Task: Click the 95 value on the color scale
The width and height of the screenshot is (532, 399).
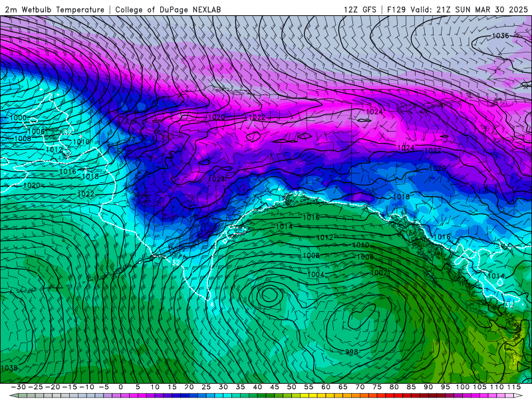Action: click(x=445, y=387)
